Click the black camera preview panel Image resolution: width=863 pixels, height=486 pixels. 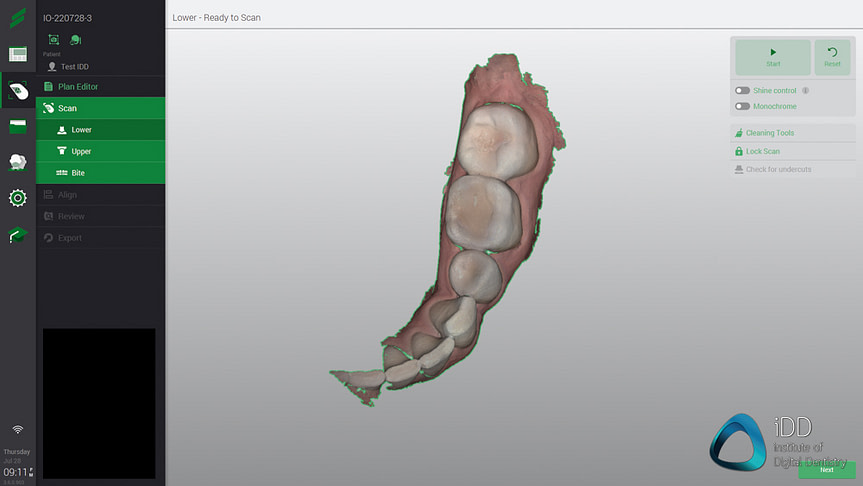pos(99,403)
